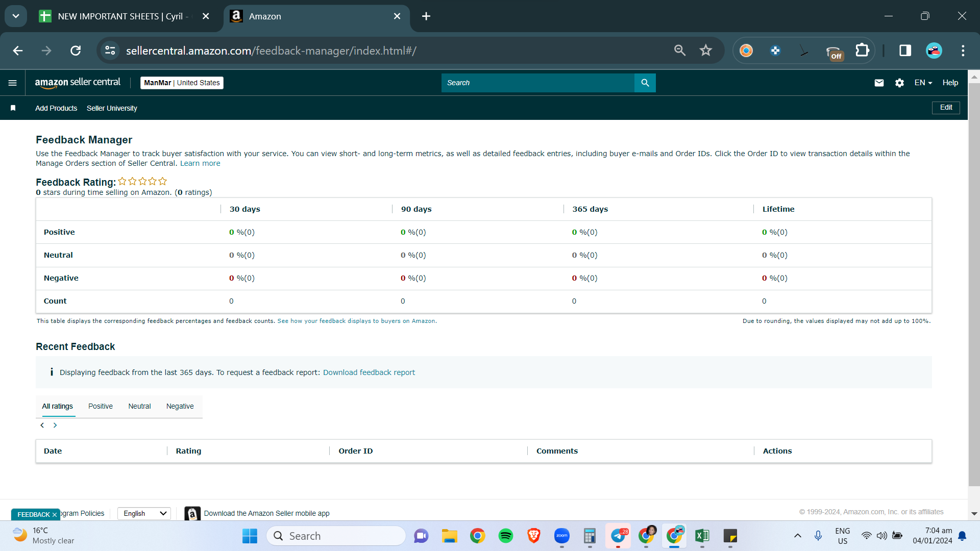Viewport: 980px width, 551px height.
Task: Open Sticky Notes from the taskbar
Action: pos(730,536)
